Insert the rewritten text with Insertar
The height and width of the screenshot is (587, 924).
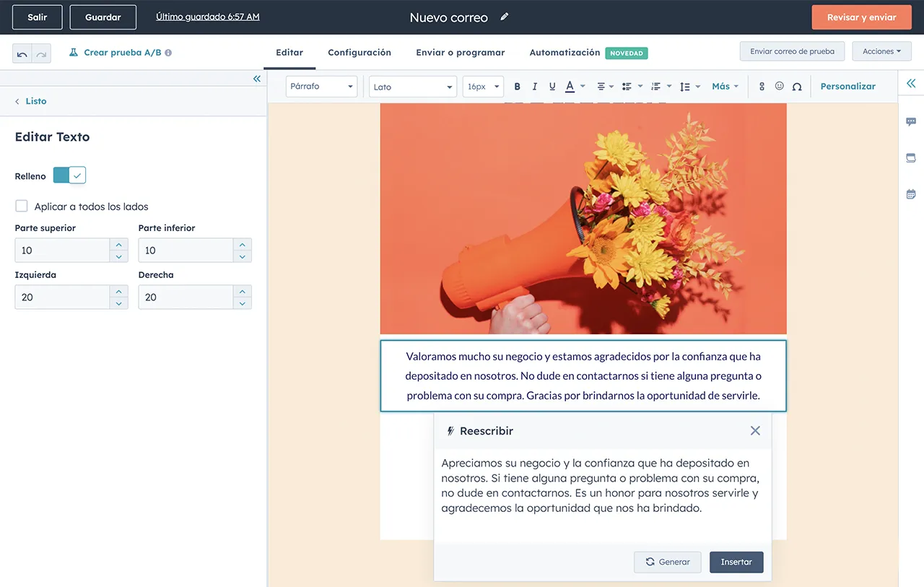[x=736, y=562]
